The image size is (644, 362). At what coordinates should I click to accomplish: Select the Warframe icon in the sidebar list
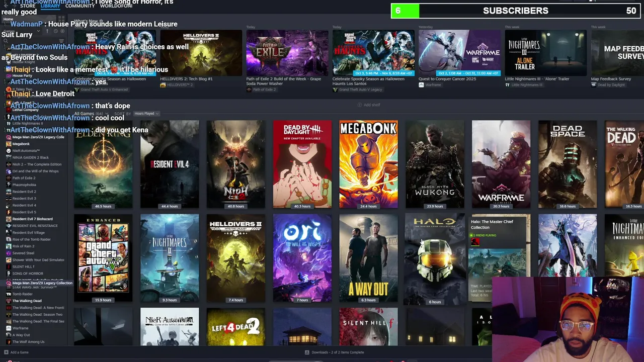click(x=9, y=328)
